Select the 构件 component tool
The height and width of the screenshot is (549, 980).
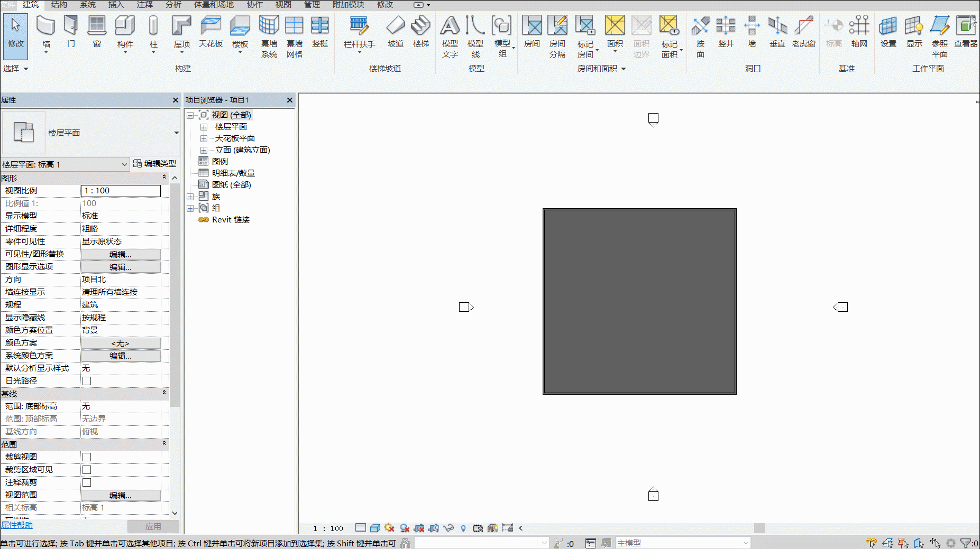(x=125, y=33)
